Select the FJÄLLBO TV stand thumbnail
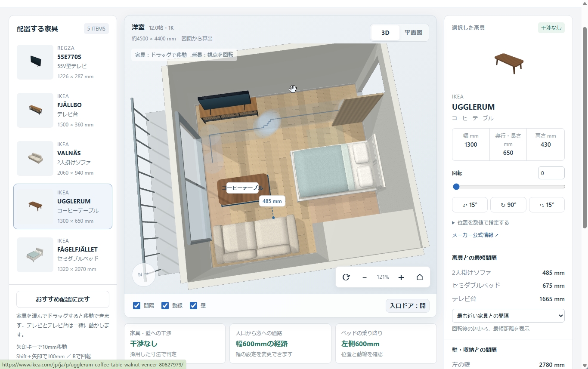Viewport: 588px width, 369px height. 35,110
